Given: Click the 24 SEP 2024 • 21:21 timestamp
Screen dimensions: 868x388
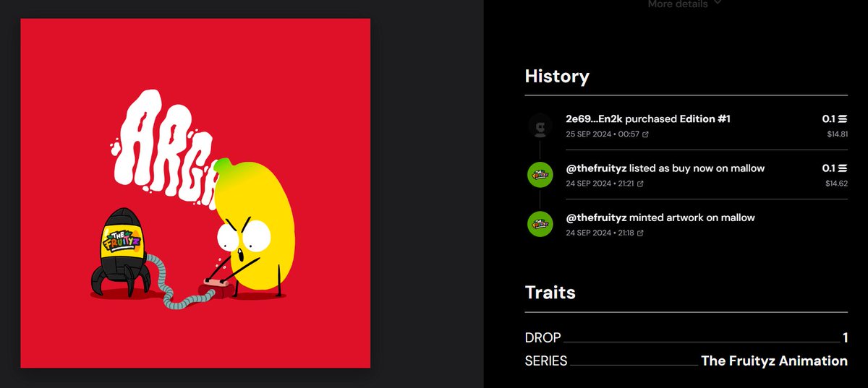Looking at the screenshot, I should [600, 184].
